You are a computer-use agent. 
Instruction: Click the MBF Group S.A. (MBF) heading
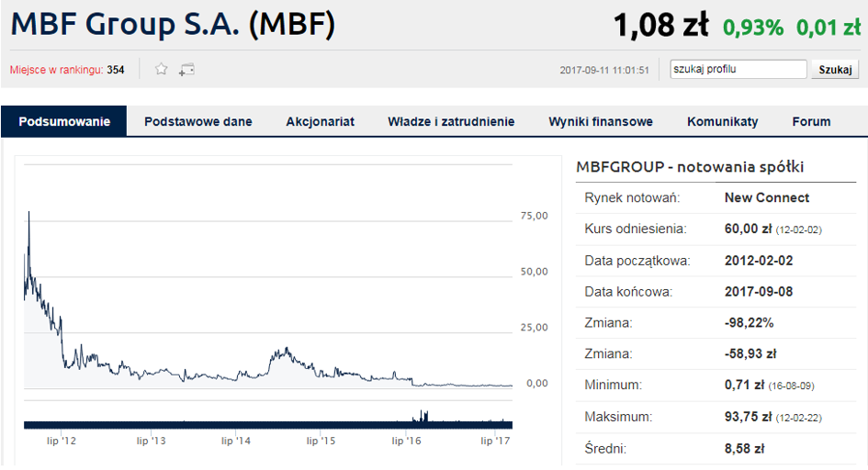[x=173, y=25]
